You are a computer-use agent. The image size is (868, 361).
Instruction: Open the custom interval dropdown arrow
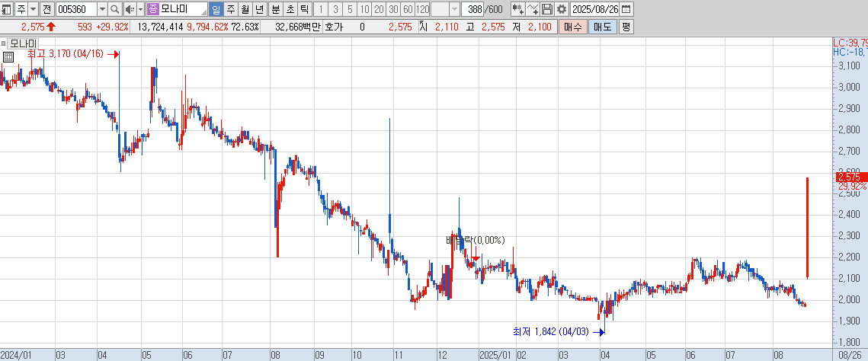click(454, 9)
